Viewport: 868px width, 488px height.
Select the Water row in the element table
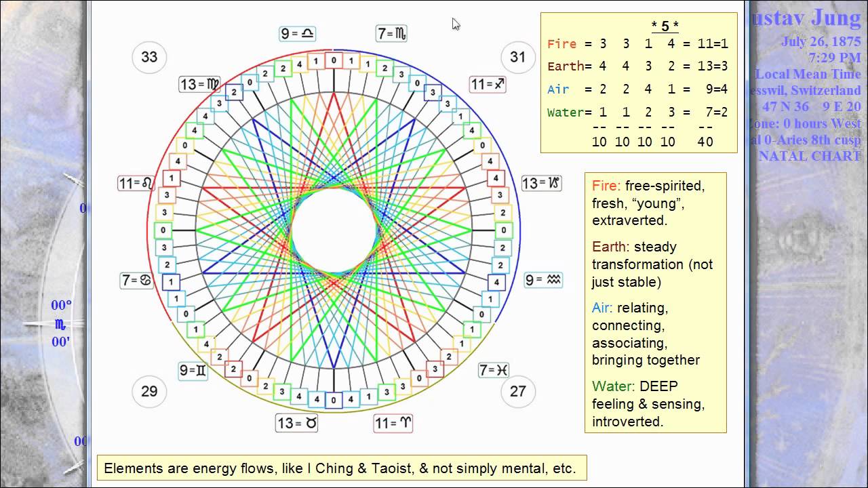tap(637, 113)
